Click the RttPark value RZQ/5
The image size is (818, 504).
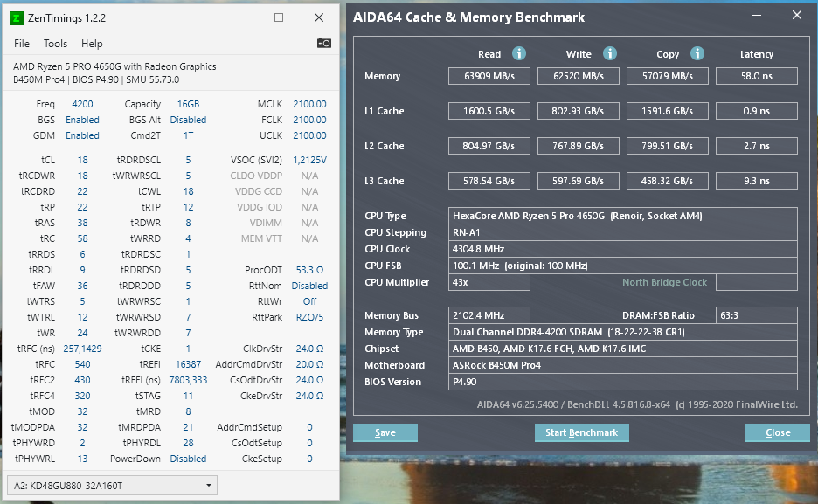tap(309, 317)
